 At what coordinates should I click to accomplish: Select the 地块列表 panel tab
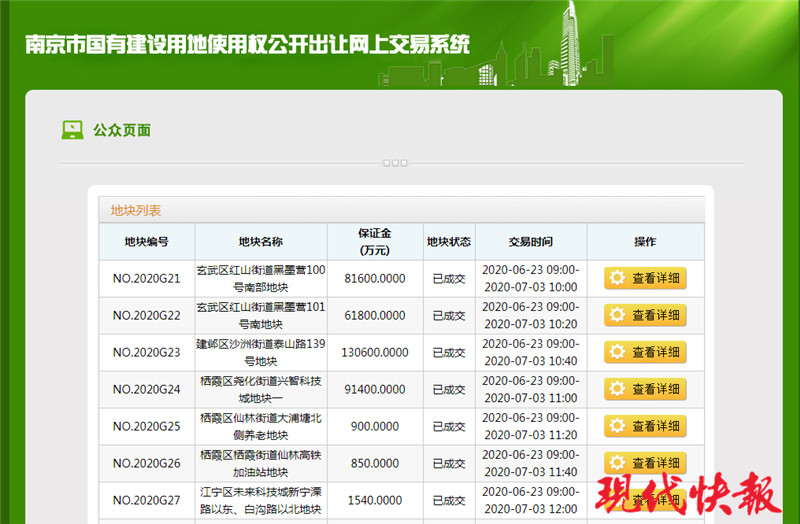[136, 210]
